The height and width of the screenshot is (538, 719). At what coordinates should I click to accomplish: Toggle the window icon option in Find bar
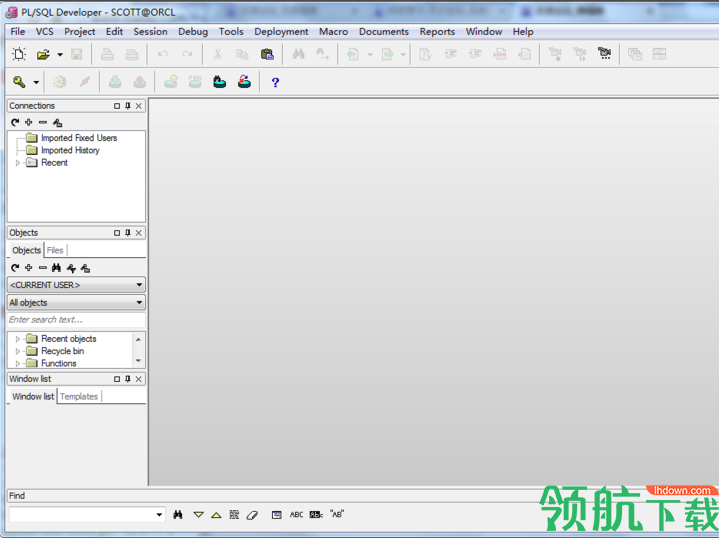(x=277, y=515)
